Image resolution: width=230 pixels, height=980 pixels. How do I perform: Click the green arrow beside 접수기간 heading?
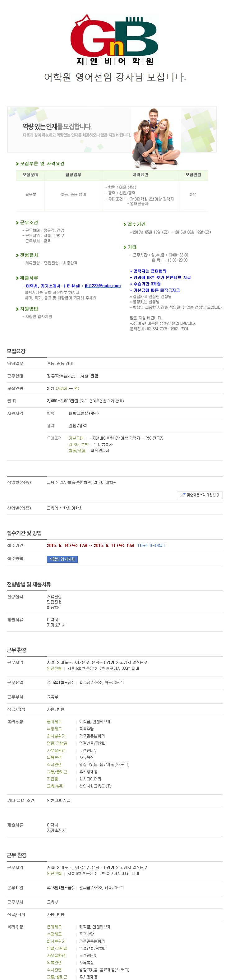point(125,225)
